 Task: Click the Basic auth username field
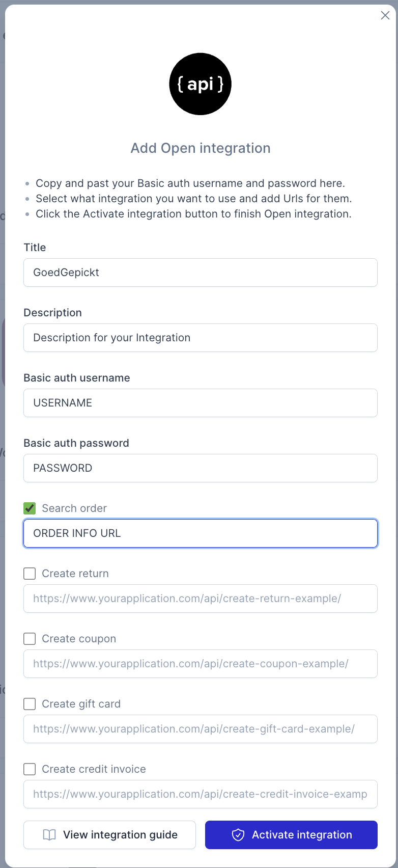(x=200, y=403)
